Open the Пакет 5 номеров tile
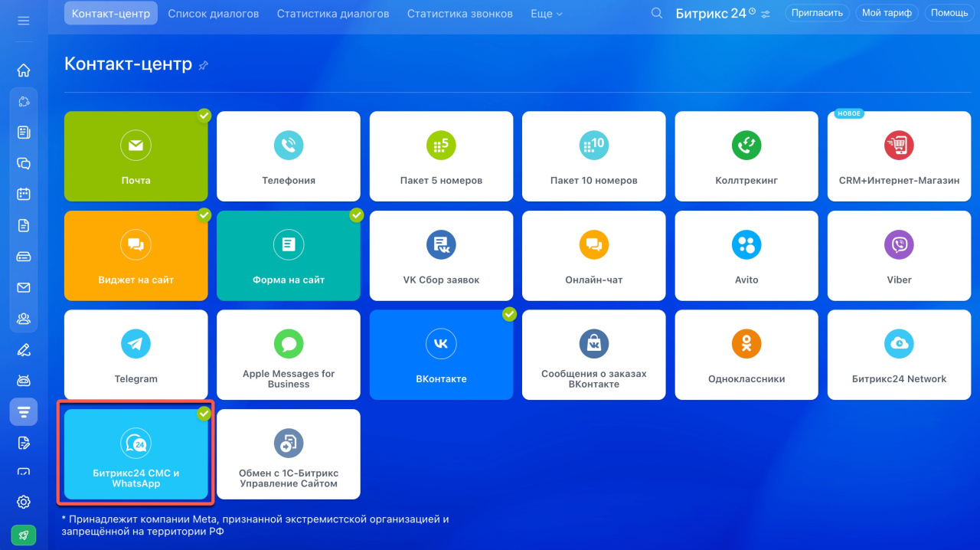980x550 pixels. point(441,156)
